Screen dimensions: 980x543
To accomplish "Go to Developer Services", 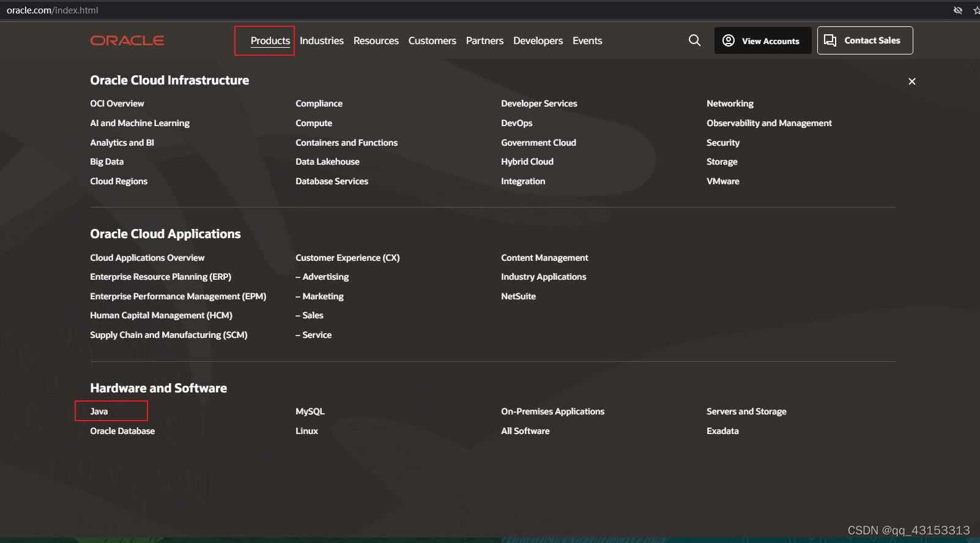I will [x=539, y=103].
